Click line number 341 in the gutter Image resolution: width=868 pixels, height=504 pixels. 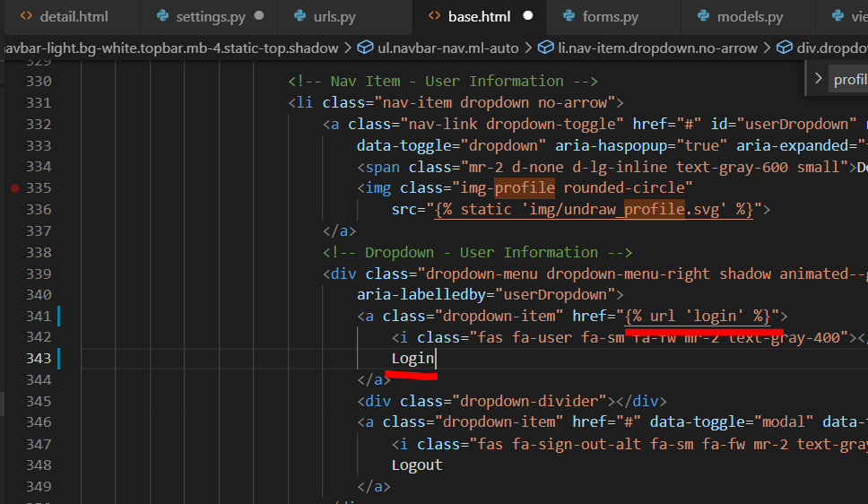[x=39, y=317]
